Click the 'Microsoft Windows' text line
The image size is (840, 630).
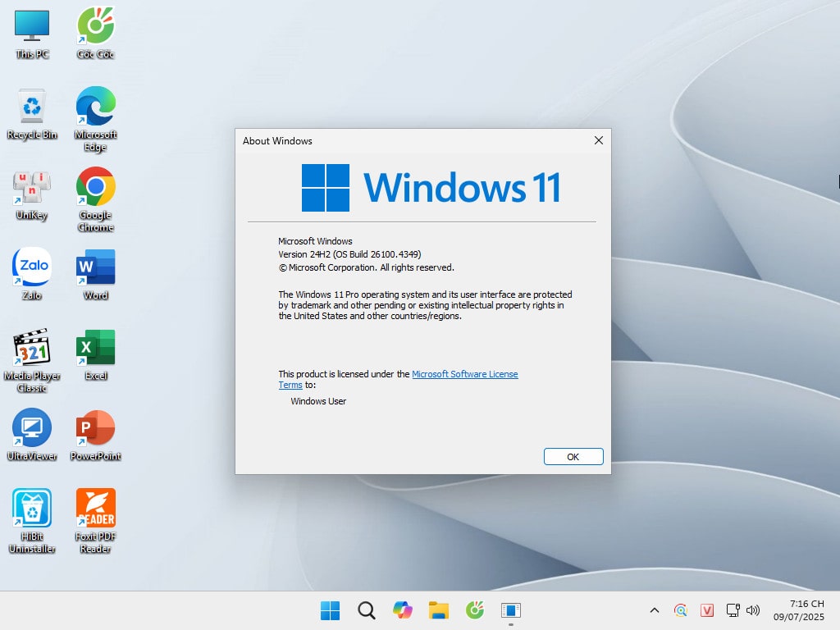pyautogui.click(x=315, y=241)
